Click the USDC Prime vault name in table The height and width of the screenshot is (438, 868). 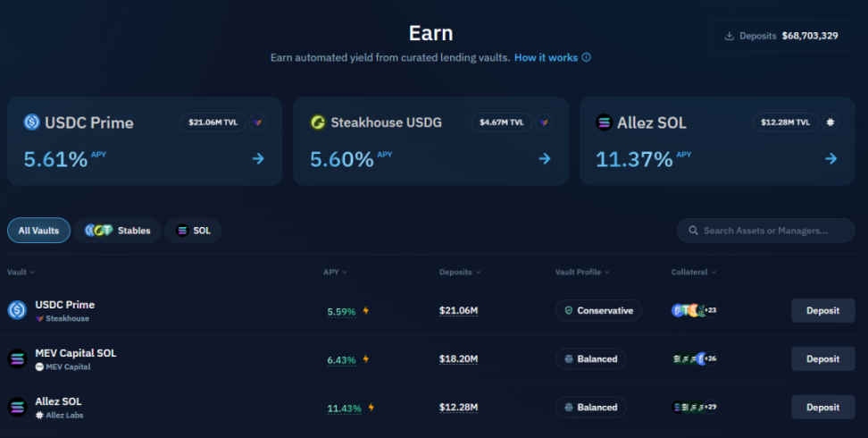(65, 305)
